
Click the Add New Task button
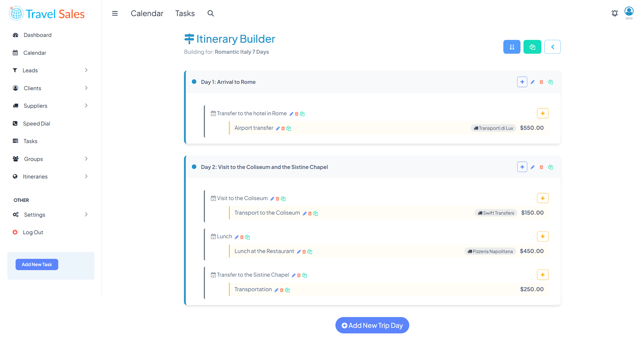pos(37,265)
